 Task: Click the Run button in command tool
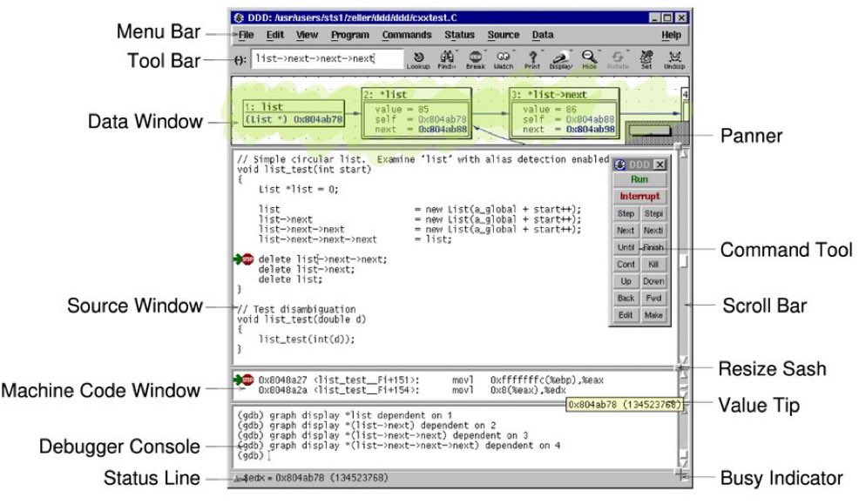pyautogui.click(x=639, y=179)
